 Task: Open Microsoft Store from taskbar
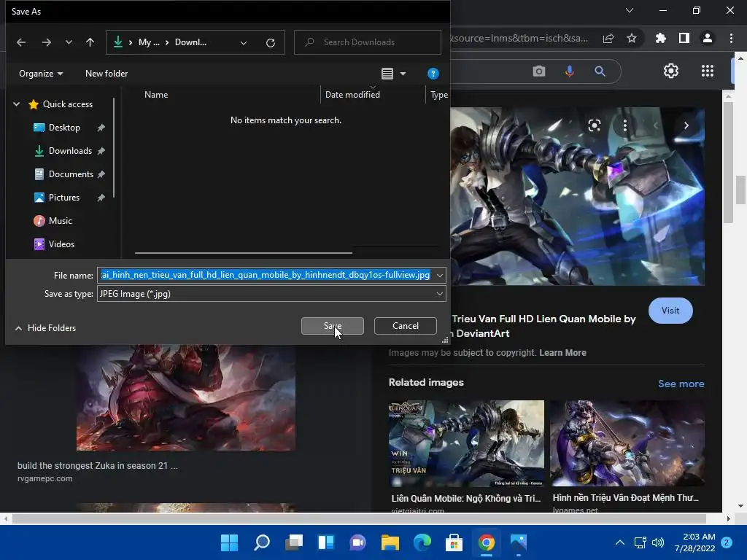pyautogui.click(x=454, y=542)
